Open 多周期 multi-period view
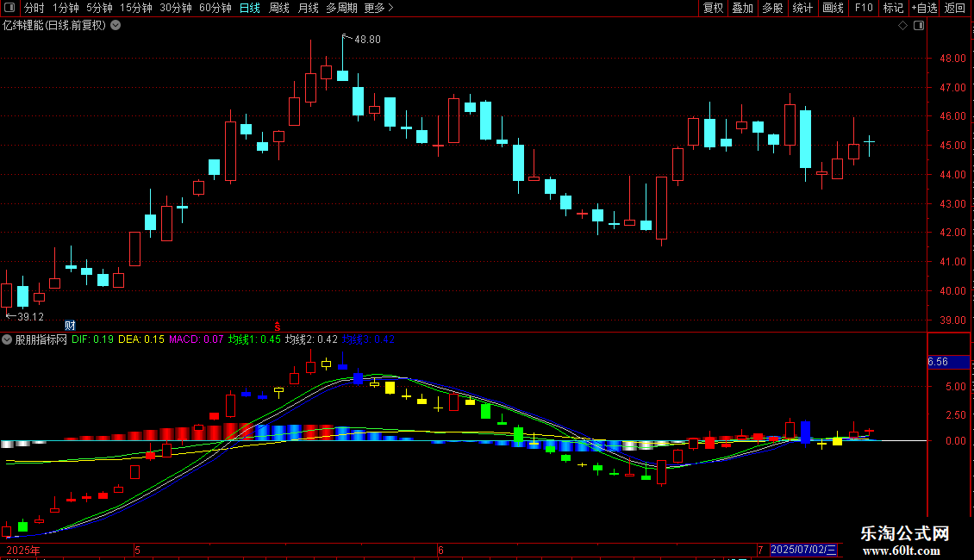The image size is (974, 560). click(341, 8)
